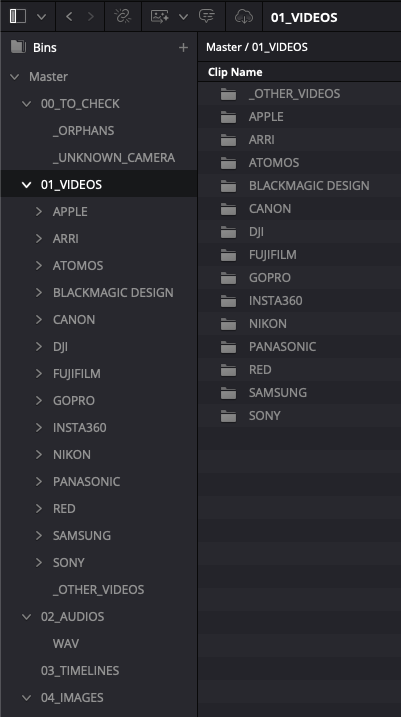Click the cloud download sync icon
Image resolution: width=401 pixels, height=717 pixels.
244,17
